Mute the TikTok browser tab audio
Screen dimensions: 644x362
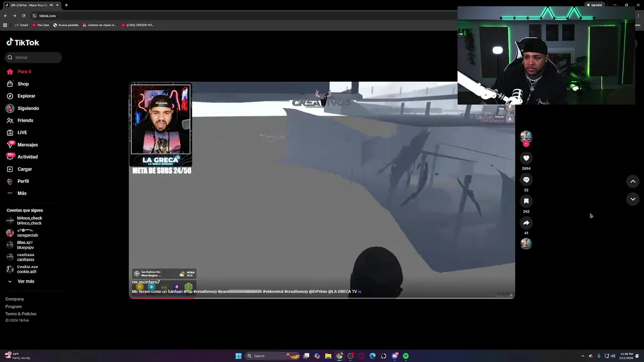tap(51, 5)
